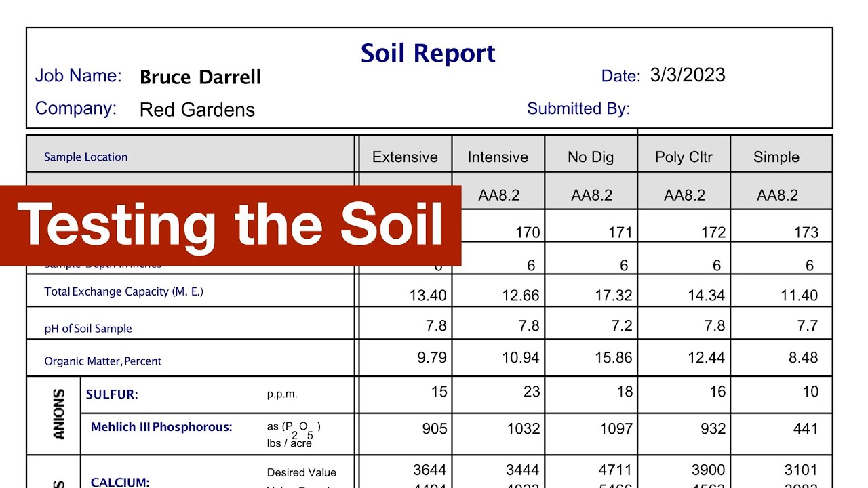This screenshot has width=868, height=488.
Task: Click Total Exchange Capacity row label
Action: pos(123,292)
